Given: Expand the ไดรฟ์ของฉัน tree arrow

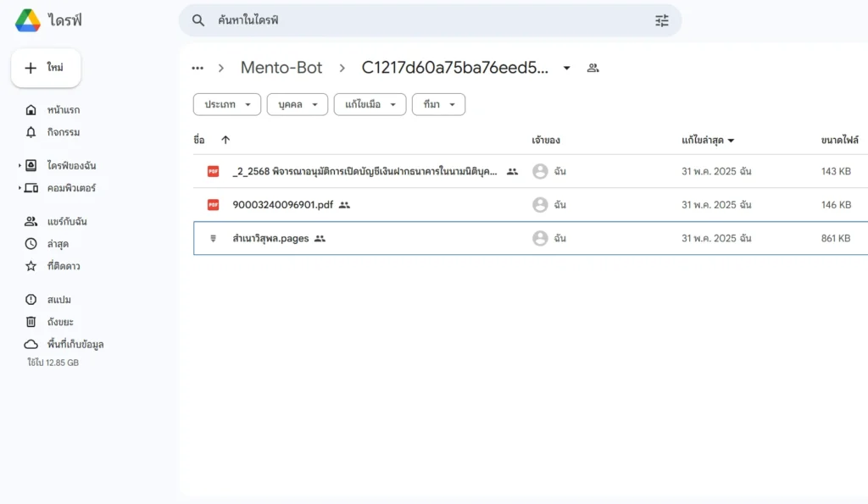Looking at the screenshot, I should pyautogui.click(x=19, y=165).
